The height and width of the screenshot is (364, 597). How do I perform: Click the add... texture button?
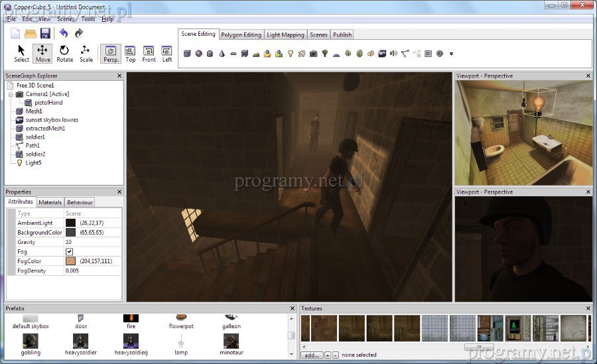click(x=310, y=355)
